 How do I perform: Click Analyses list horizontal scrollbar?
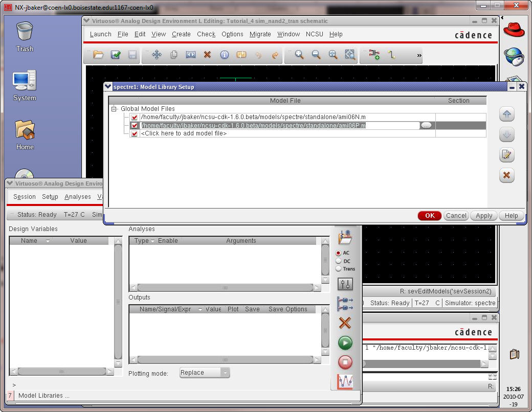tap(225, 288)
